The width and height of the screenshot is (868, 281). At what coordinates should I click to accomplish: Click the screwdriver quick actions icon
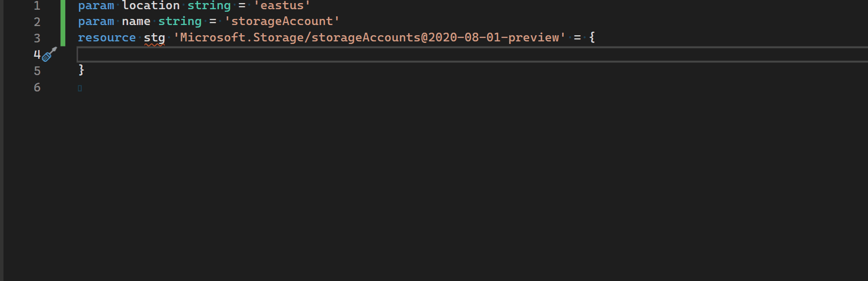(49, 54)
